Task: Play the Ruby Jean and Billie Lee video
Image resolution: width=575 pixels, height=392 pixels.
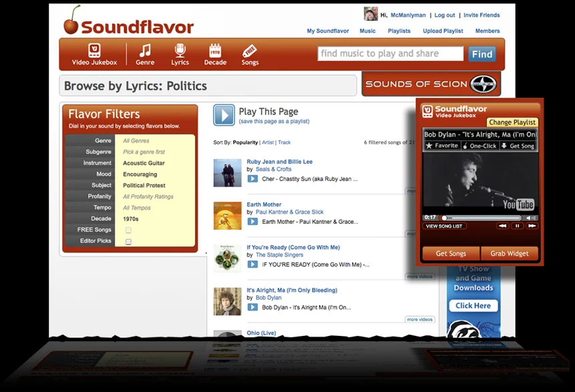Action: pos(252,179)
